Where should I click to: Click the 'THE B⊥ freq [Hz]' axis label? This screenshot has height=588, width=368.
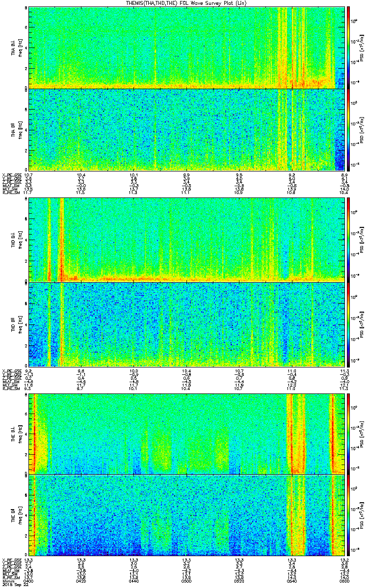coord(17,434)
